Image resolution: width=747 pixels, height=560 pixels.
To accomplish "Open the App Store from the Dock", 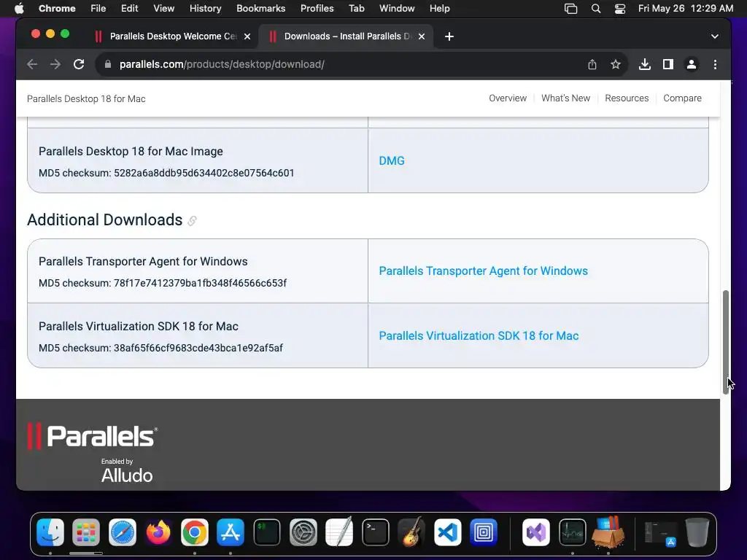I will tap(231, 532).
